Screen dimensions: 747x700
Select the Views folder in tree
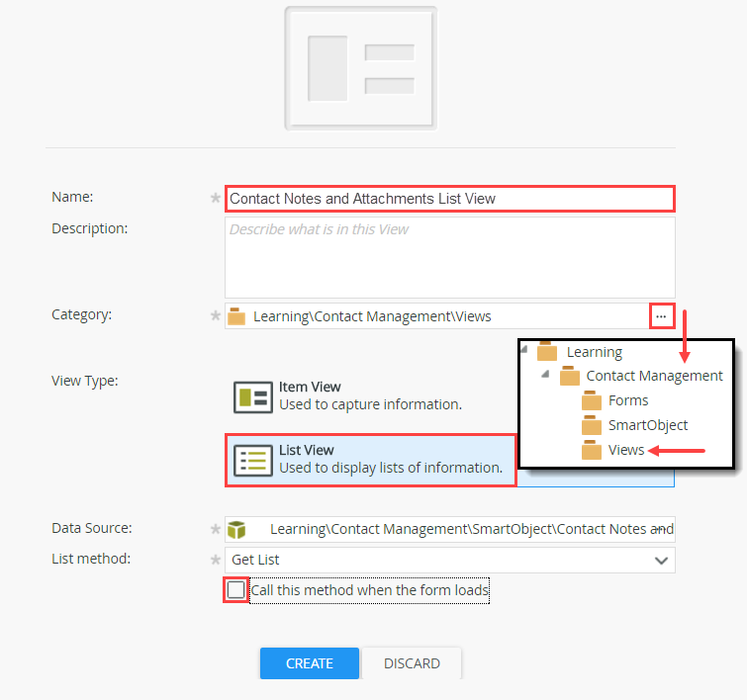[x=626, y=450]
